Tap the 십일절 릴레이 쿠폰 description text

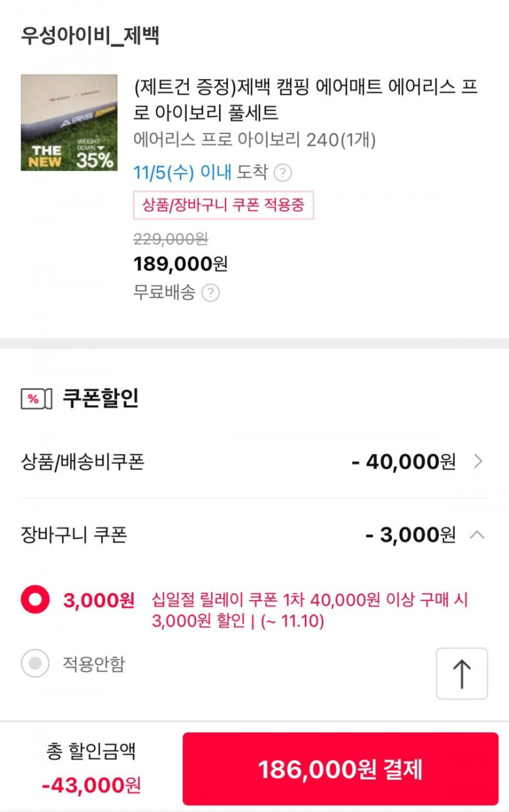tap(310, 611)
